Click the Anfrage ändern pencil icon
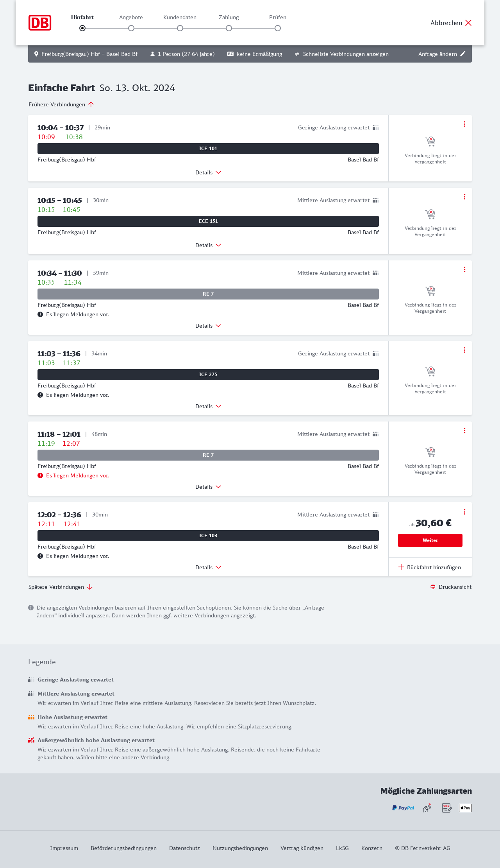 [x=463, y=54]
